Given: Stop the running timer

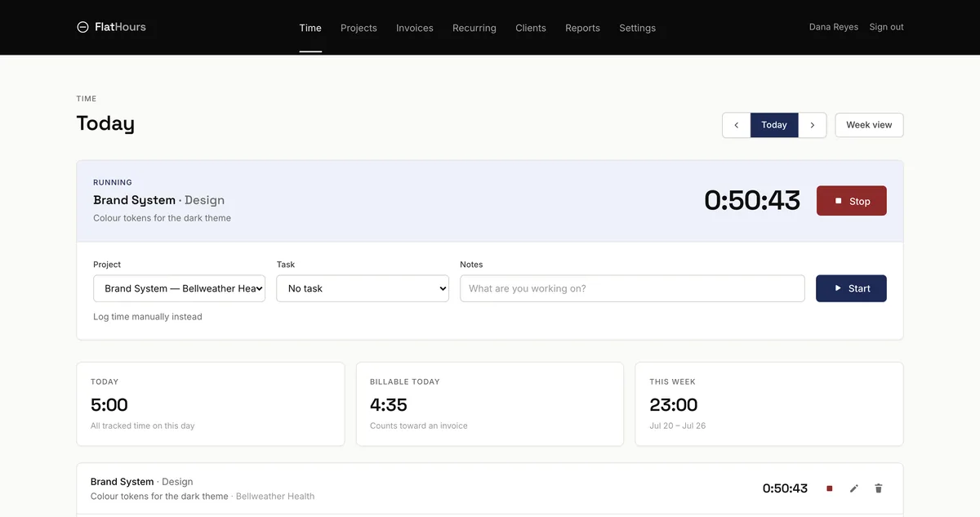Looking at the screenshot, I should tap(851, 201).
